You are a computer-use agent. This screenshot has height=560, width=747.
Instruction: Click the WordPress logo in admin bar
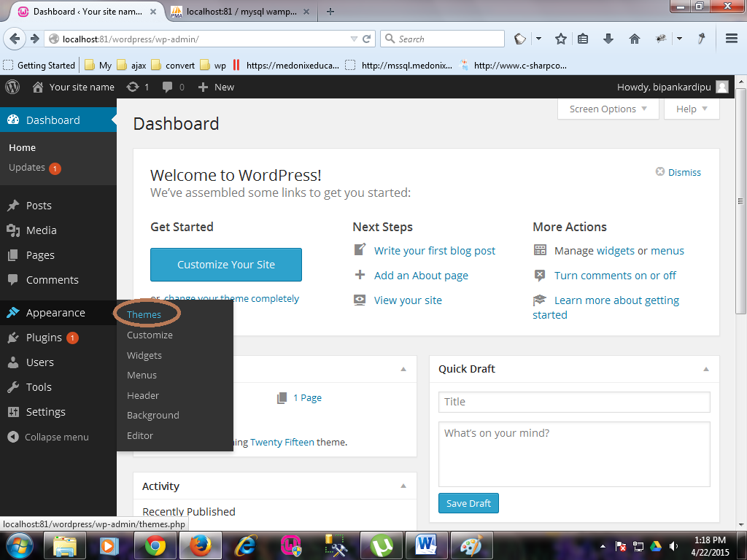(12, 87)
